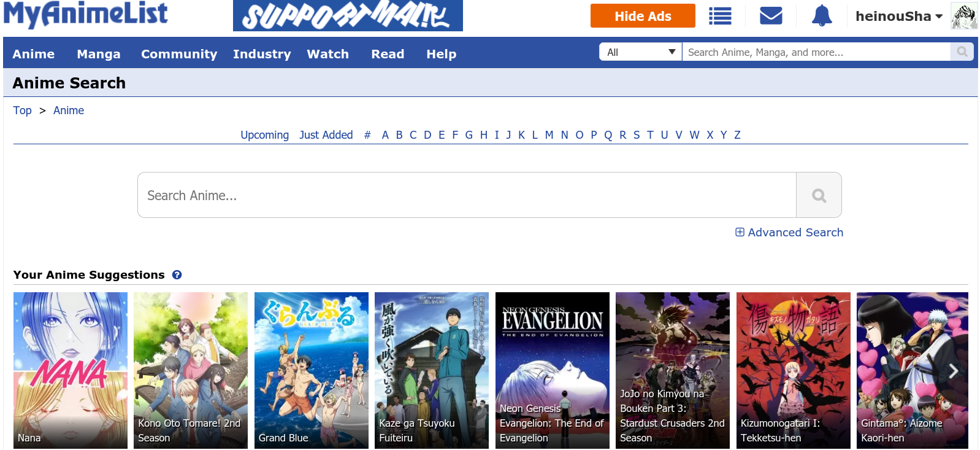980x450 pixels.
Task: Open the Industry menu
Action: tap(262, 54)
